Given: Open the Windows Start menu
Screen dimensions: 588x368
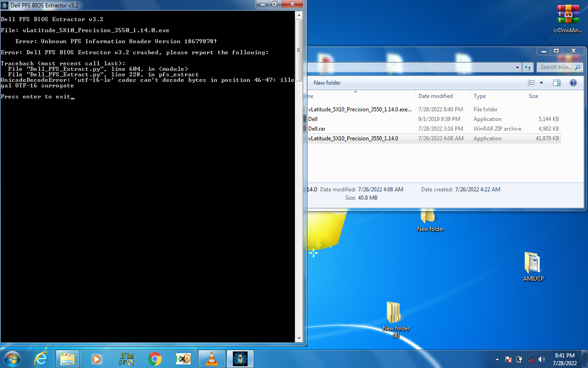Looking at the screenshot, I should (11, 358).
